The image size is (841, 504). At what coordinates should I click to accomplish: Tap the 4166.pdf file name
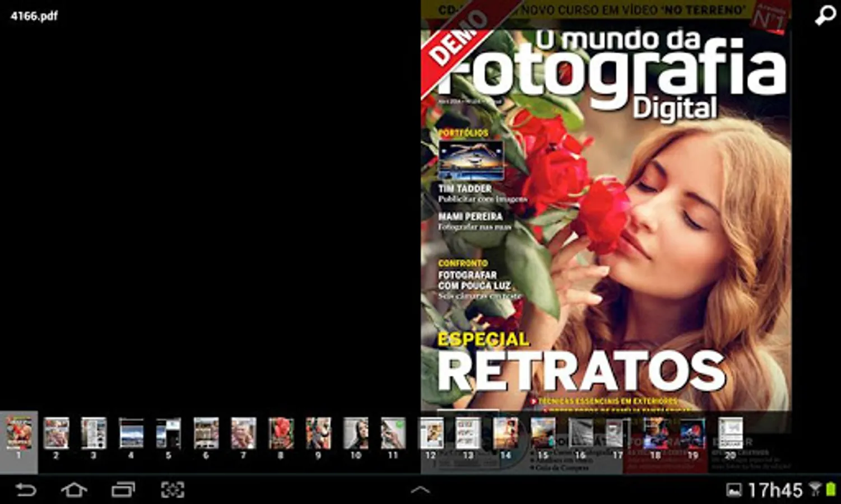click(34, 16)
